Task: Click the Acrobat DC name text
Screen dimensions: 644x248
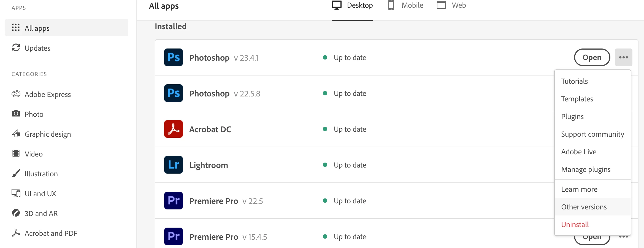Action: point(210,129)
